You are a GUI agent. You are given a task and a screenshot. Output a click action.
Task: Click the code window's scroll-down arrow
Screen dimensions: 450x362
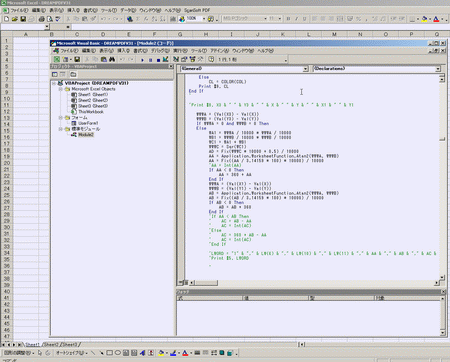(442, 277)
